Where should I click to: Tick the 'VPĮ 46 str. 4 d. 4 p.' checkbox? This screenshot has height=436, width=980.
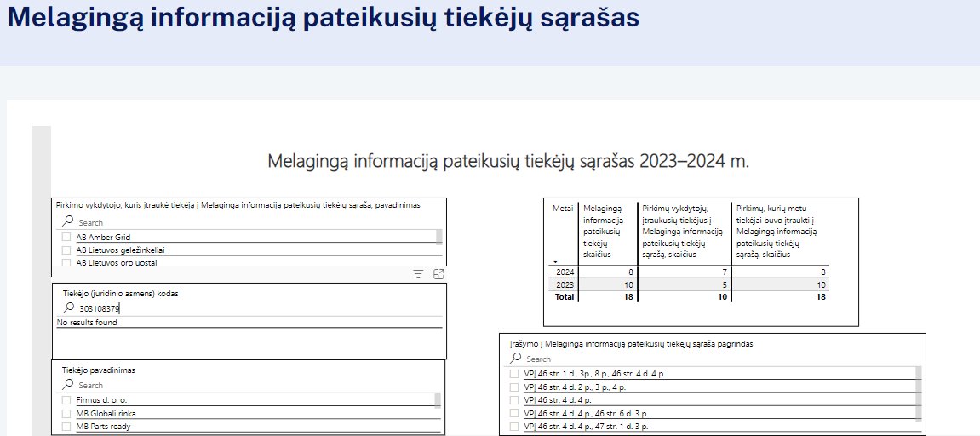[x=513, y=399]
